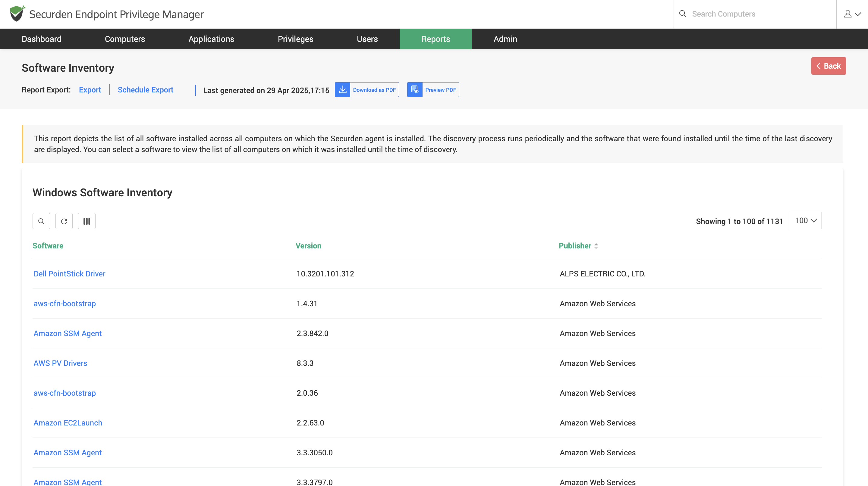Image resolution: width=868 pixels, height=486 pixels.
Task: Open Amazon SSM Agent 3.3.3797.0 entry
Action: [x=68, y=482]
